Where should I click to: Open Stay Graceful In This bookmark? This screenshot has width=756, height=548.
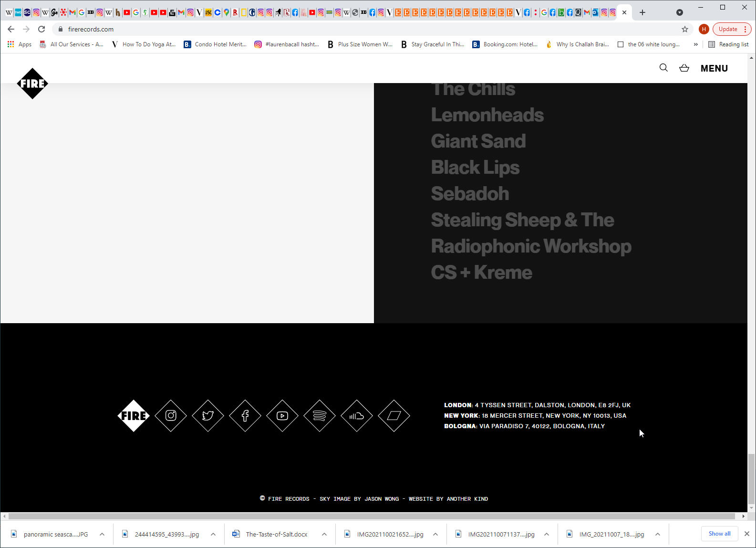pos(433,44)
